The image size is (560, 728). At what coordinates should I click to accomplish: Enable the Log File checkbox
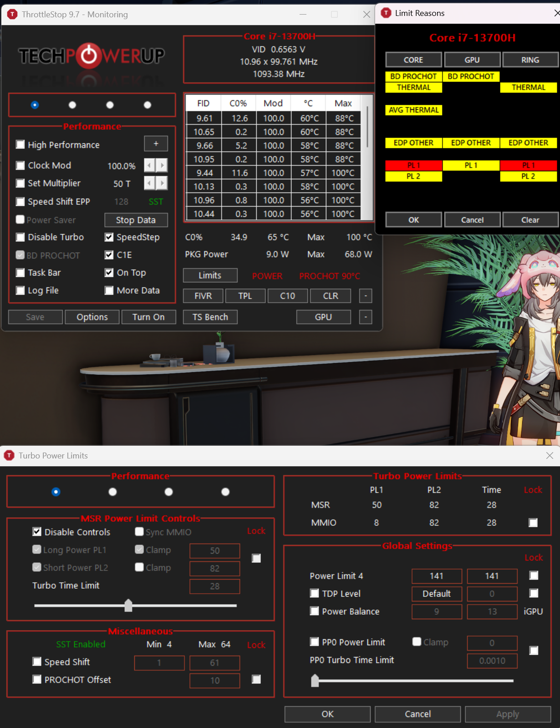(x=20, y=290)
